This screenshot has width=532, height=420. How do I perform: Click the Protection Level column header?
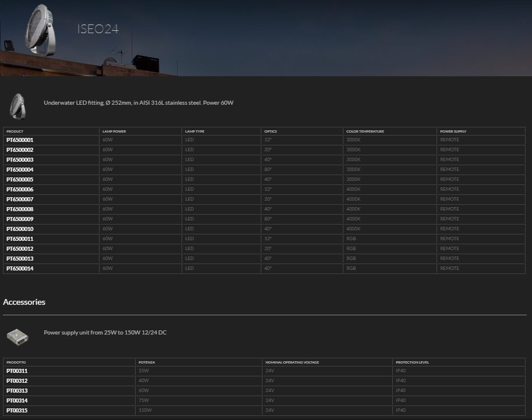click(412, 362)
